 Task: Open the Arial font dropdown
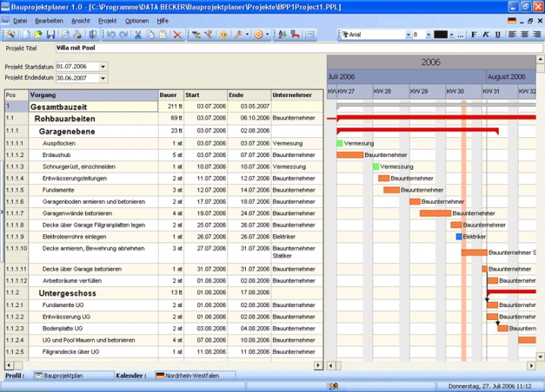tap(408, 35)
